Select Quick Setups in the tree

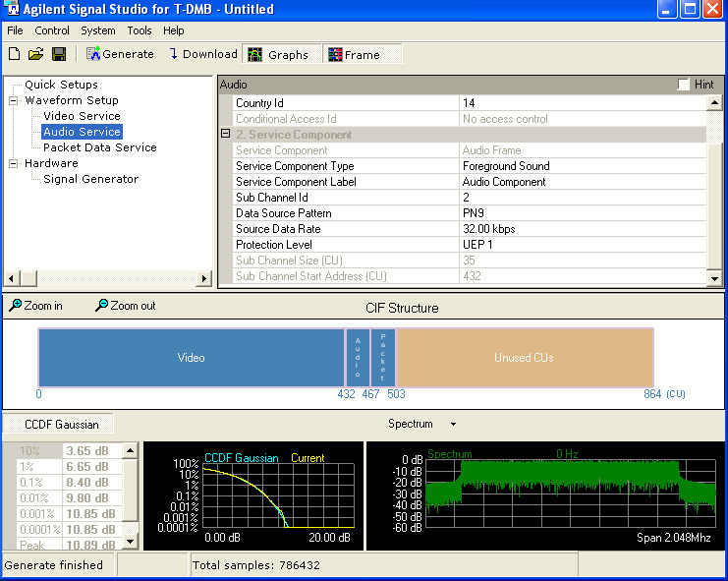(x=61, y=85)
